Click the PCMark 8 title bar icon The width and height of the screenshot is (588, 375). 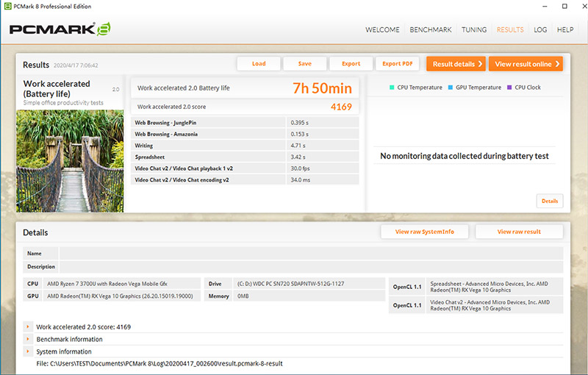point(7,6)
